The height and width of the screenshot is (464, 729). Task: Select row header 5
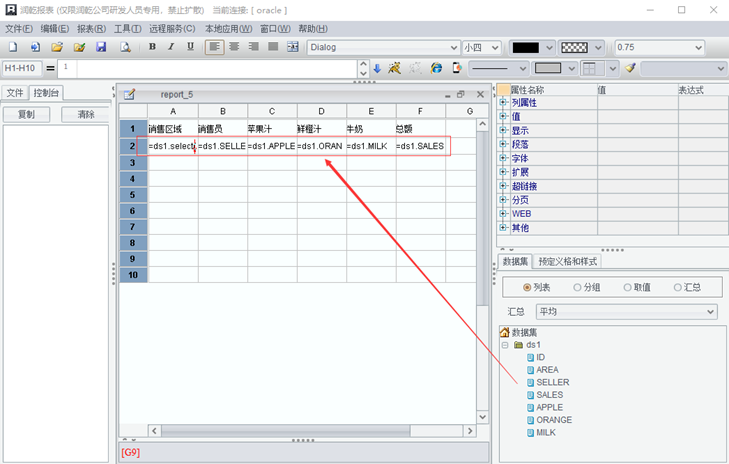133,195
